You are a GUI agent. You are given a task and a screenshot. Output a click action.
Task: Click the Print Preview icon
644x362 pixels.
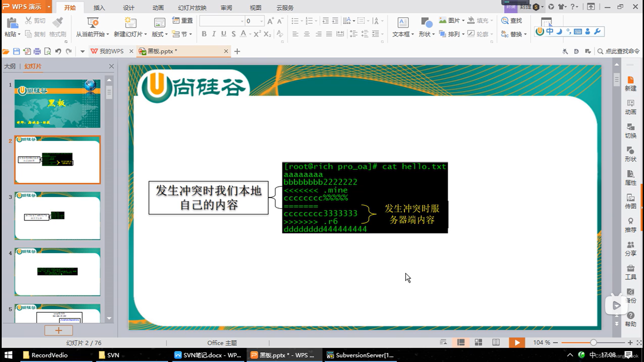[x=48, y=51]
